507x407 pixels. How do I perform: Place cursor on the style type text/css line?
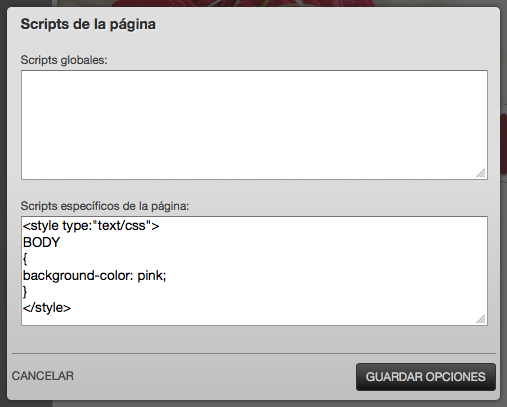point(91,226)
